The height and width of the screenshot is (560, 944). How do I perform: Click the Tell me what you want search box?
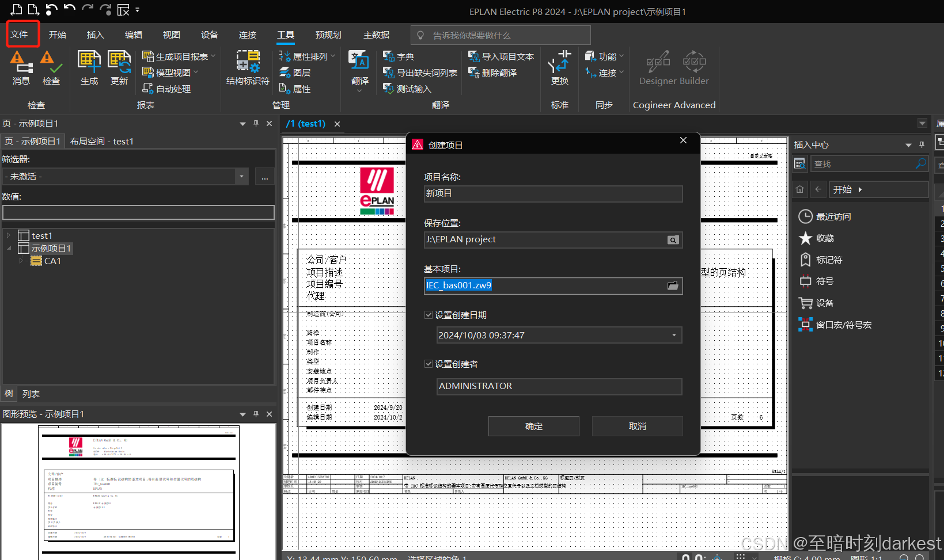pyautogui.click(x=501, y=35)
